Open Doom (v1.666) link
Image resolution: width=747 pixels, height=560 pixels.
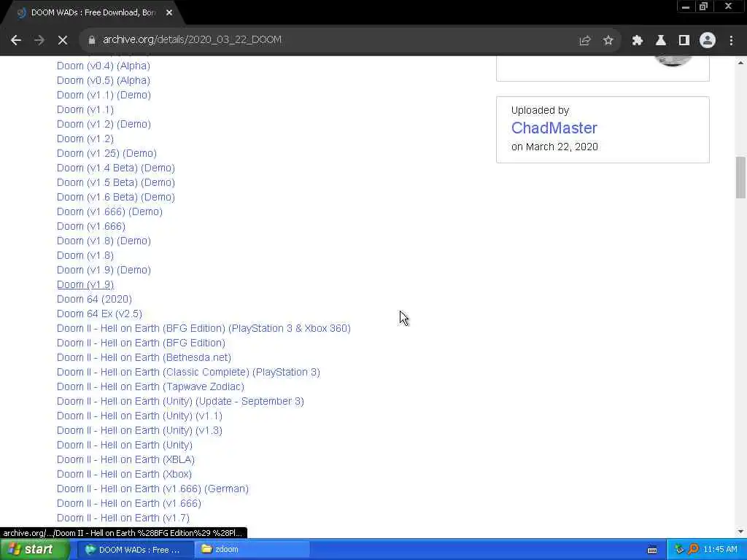[91, 226]
